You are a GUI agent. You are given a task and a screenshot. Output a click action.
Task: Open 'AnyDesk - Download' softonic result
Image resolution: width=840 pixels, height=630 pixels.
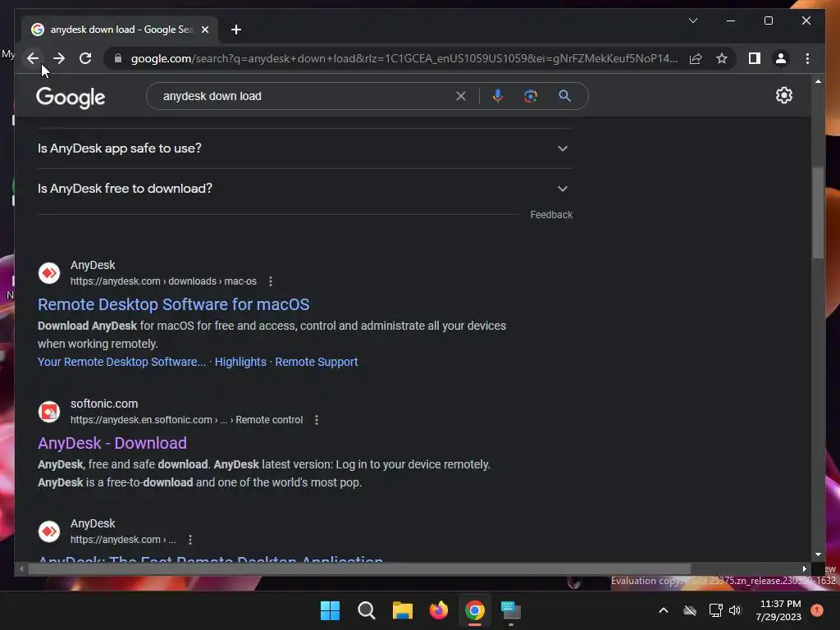(112, 443)
